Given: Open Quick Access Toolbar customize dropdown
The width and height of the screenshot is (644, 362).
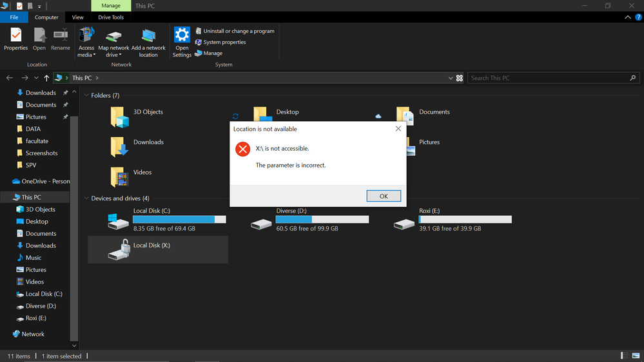Looking at the screenshot, I should click(39, 6).
